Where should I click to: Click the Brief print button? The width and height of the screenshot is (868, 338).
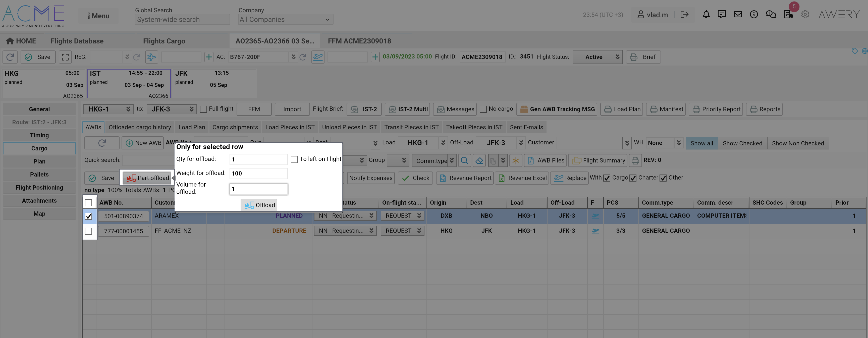pos(643,57)
